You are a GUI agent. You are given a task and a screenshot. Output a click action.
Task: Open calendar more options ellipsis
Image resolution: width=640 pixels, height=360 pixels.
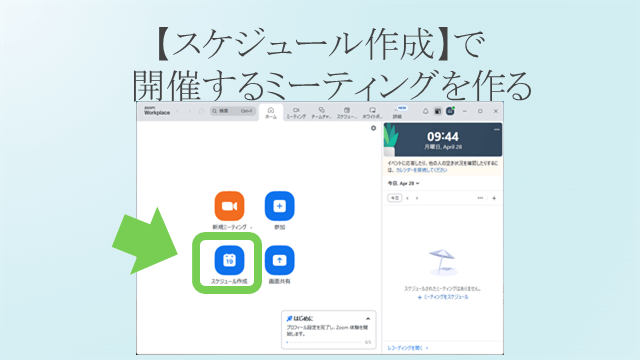click(480, 198)
